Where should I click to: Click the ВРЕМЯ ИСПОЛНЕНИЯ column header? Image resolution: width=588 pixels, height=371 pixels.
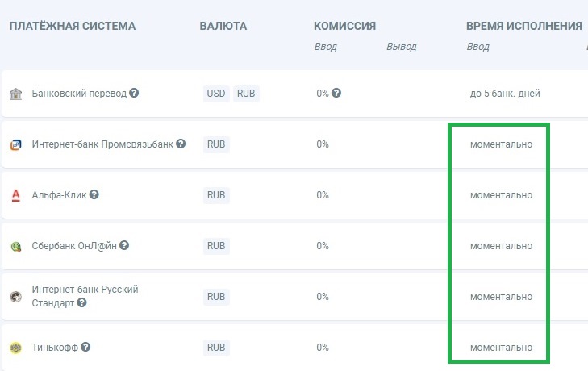(x=523, y=27)
